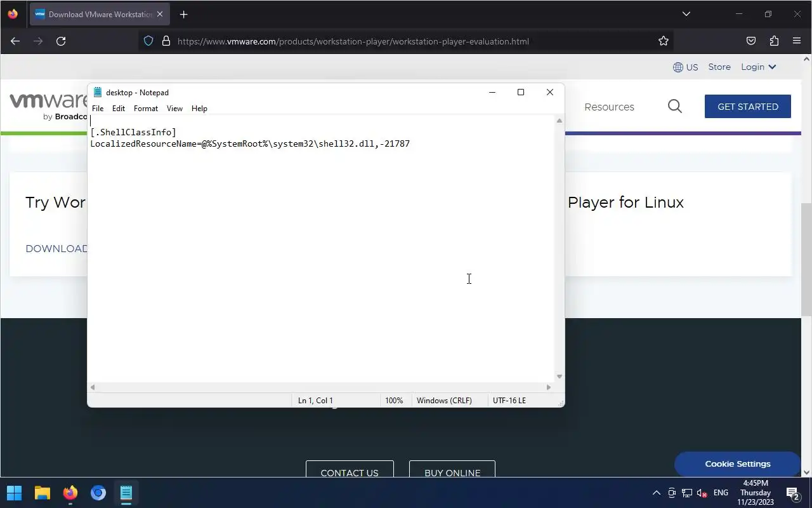The width and height of the screenshot is (812, 508).
Task: Click the Firefox URL address bar
Action: pyautogui.click(x=406, y=41)
